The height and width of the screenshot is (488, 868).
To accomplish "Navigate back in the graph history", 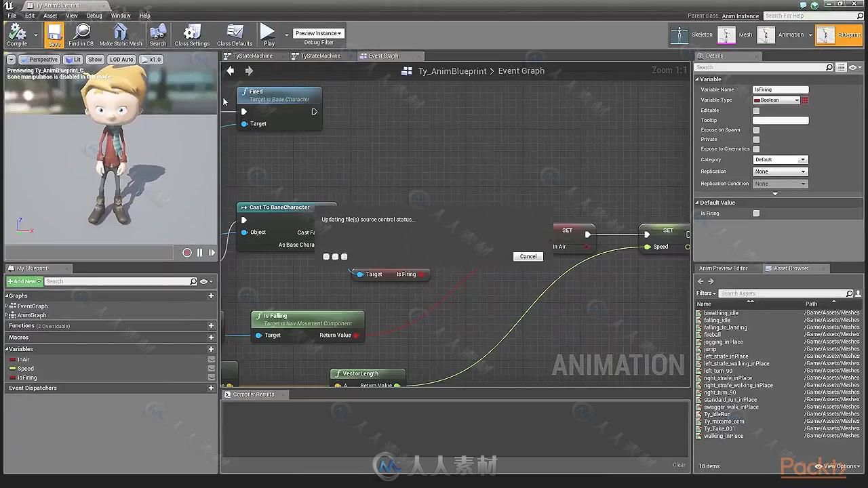I will 231,70.
